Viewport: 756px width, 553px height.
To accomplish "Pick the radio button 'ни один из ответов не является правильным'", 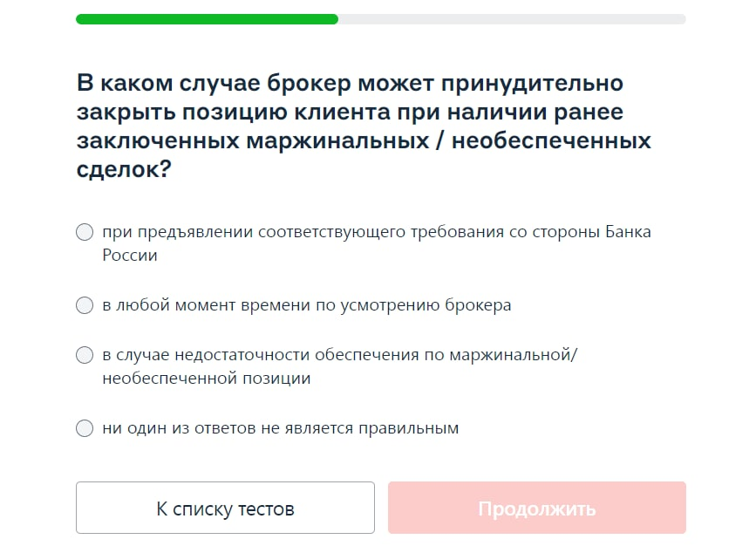I will tap(85, 428).
